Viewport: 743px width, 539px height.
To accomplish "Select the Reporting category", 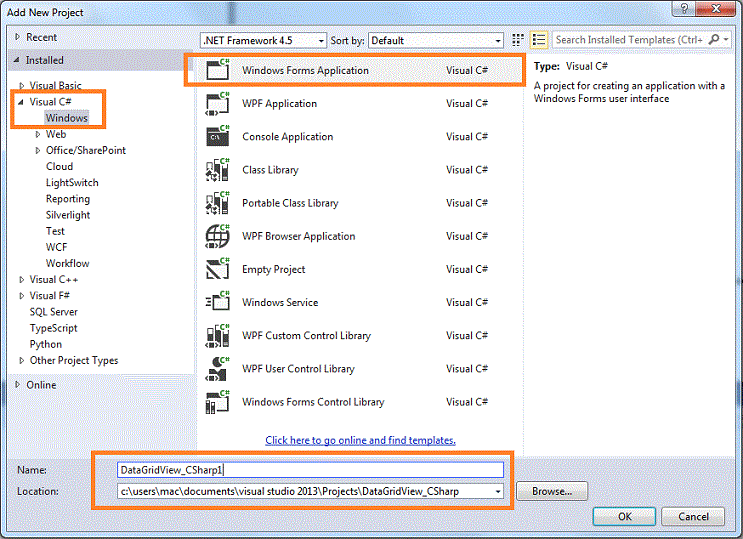I will pyautogui.click(x=68, y=199).
